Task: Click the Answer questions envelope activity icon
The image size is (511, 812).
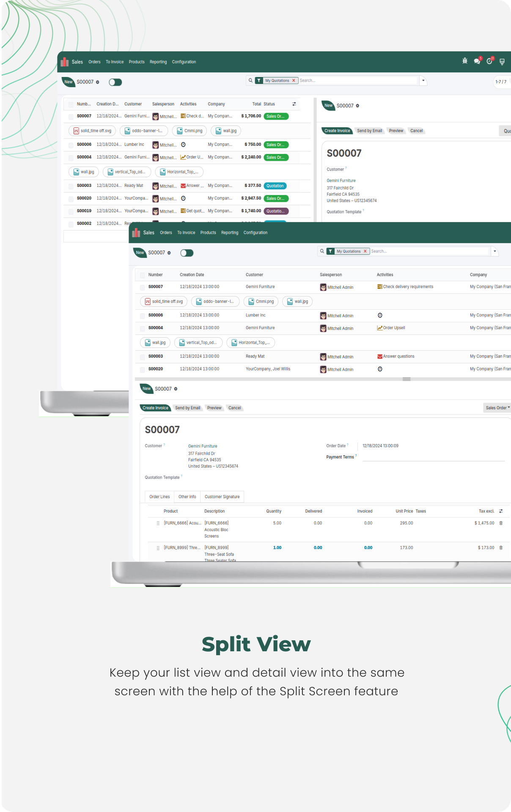Action: pyautogui.click(x=379, y=357)
